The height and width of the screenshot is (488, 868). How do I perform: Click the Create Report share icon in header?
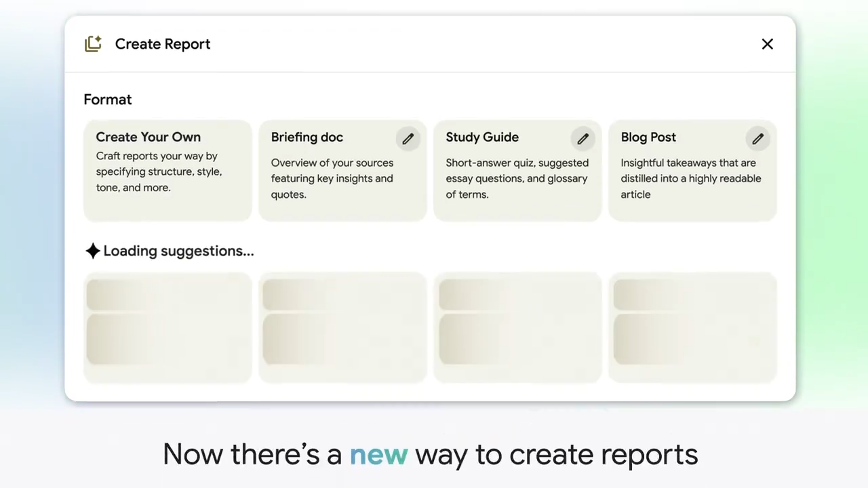pos(93,43)
